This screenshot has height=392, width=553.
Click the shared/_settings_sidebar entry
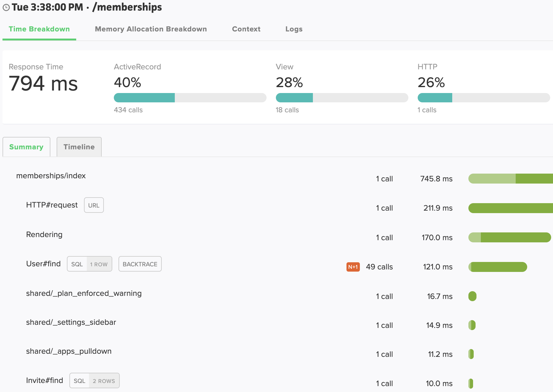[x=71, y=322]
